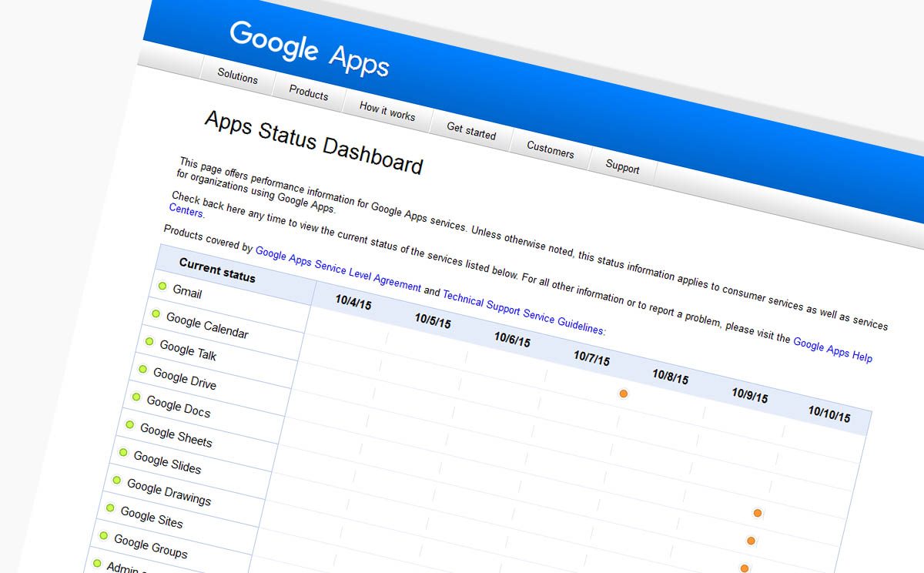The image size is (924, 573).
Task: Click the green status dot beside Gmail
Action: pyautogui.click(x=162, y=286)
